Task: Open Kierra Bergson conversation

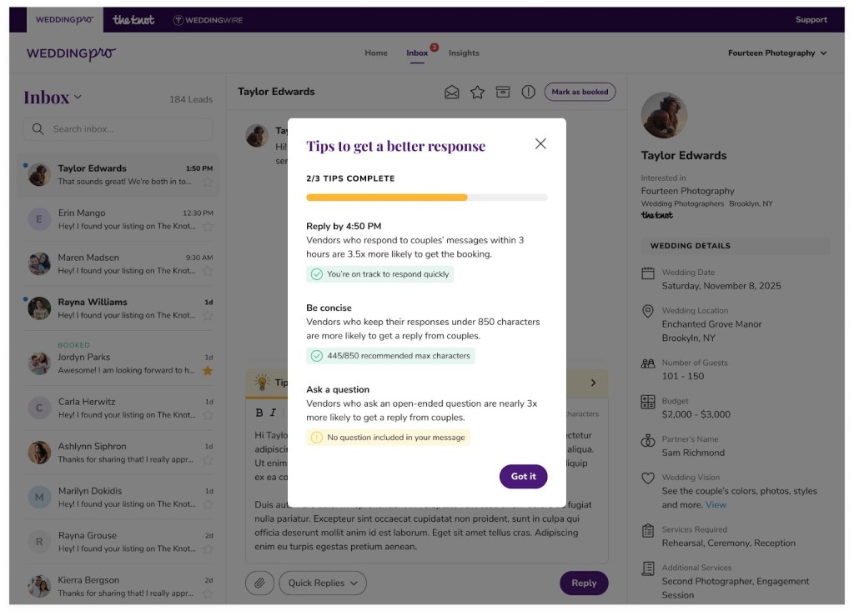Action: [118, 586]
